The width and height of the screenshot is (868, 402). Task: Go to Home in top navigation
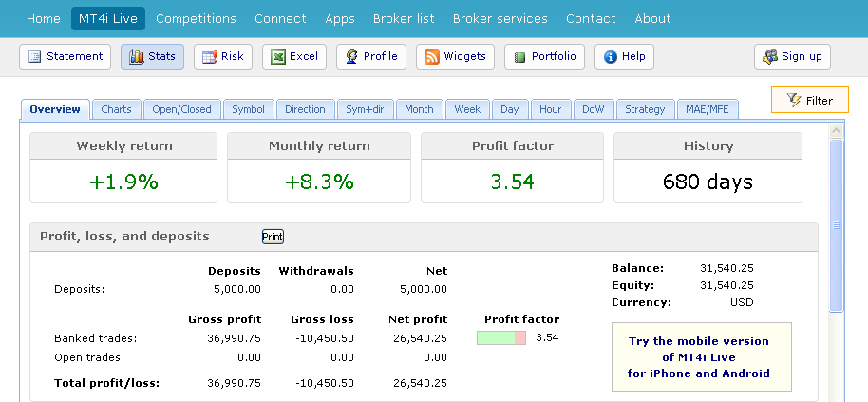43,19
